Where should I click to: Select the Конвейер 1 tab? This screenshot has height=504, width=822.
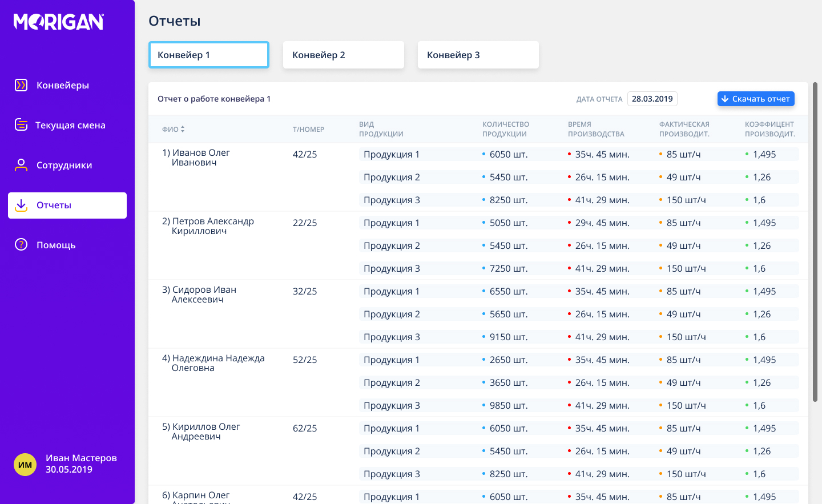pyautogui.click(x=209, y=55)
